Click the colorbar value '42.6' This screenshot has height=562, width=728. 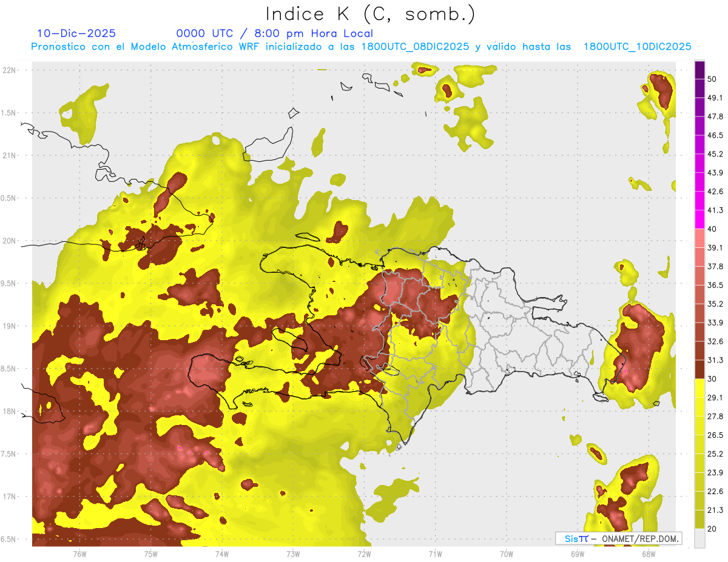(x=715, y=192)
